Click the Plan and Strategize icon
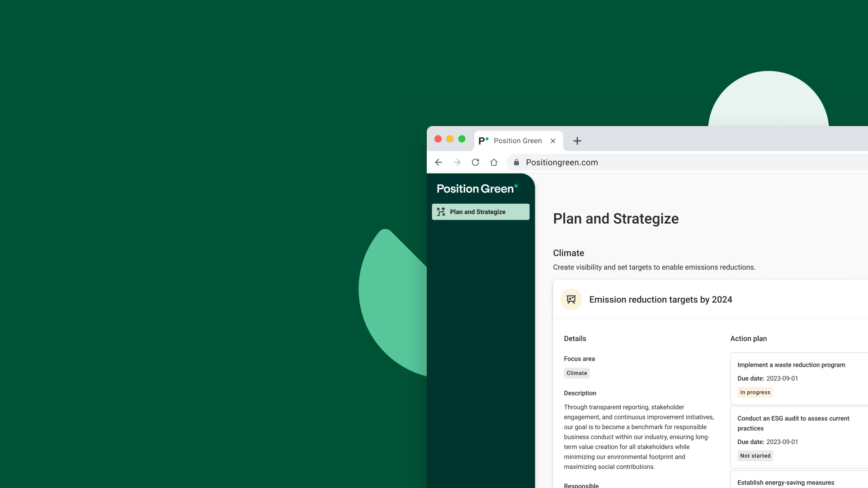Image resolution: width=868 pixels, height=488 pixels. [441, 211]
